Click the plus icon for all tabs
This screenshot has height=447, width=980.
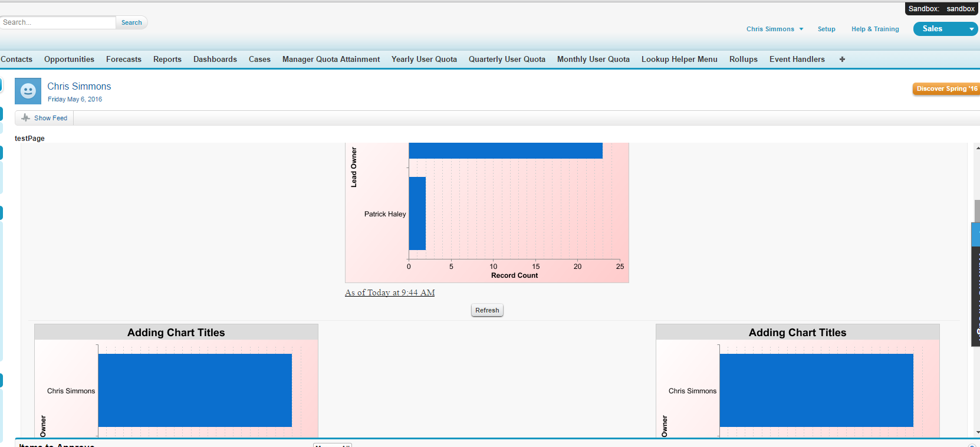[x=842, y=60]
